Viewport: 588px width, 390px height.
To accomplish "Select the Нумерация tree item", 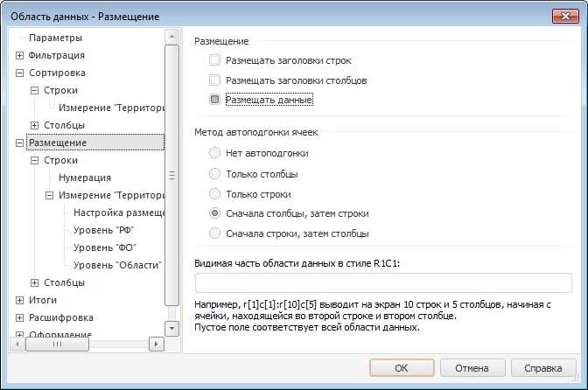I will (85, 178).
